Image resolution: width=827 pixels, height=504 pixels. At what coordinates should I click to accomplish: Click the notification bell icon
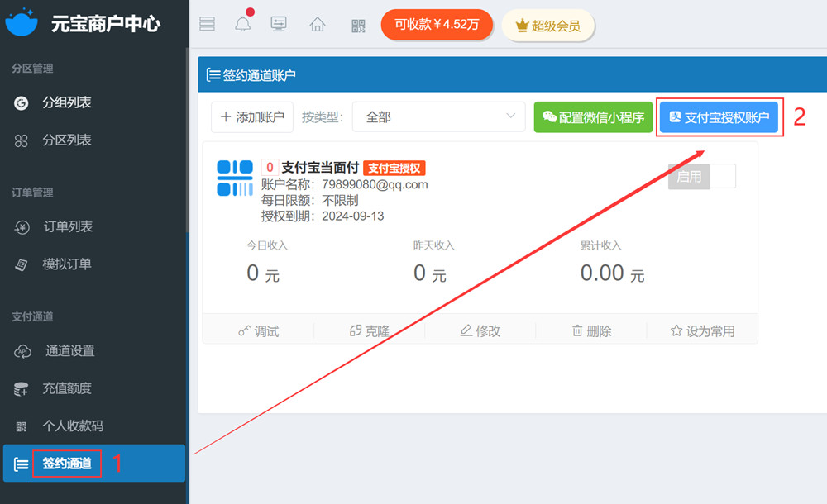click(x=242, y=24)
